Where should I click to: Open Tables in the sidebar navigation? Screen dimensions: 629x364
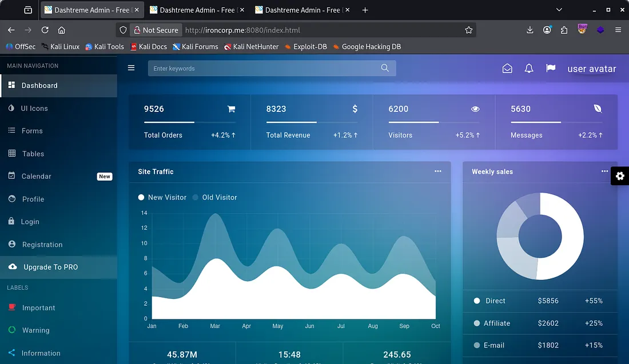point(33,154)
